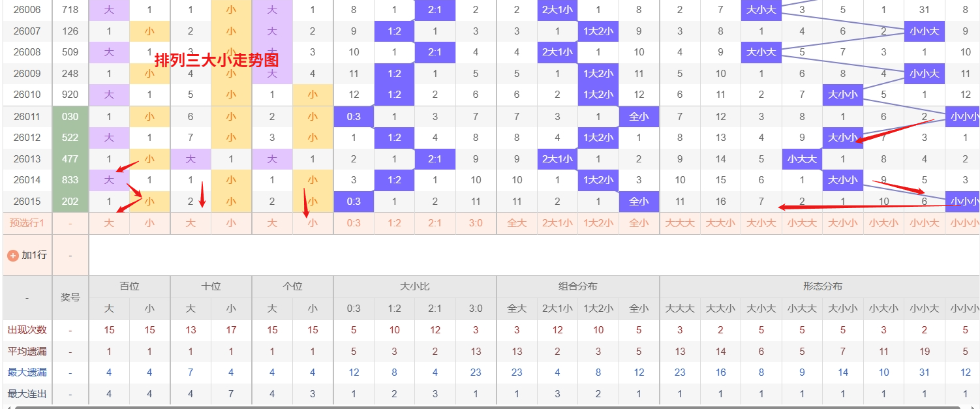The height and width of the screenshot is (409, 980).
Task: Pick the 2:1 ratio in 预选行1
Action: tap(435, 223)
